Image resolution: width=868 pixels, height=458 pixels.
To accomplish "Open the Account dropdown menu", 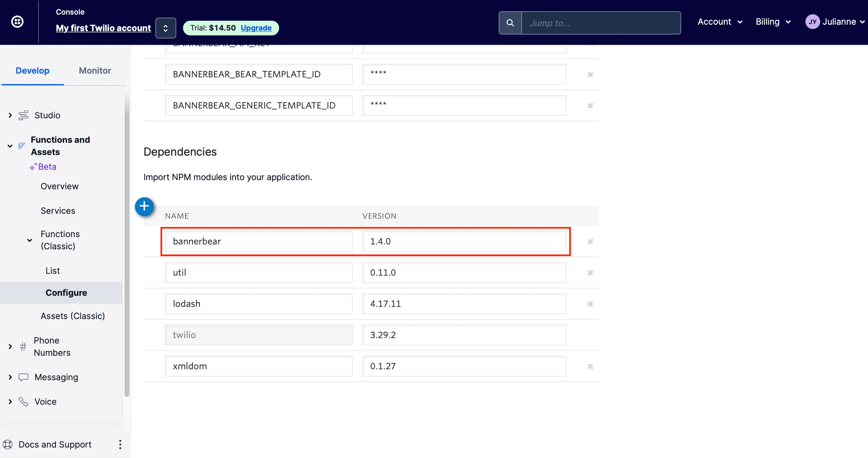I will coord(720,22).
